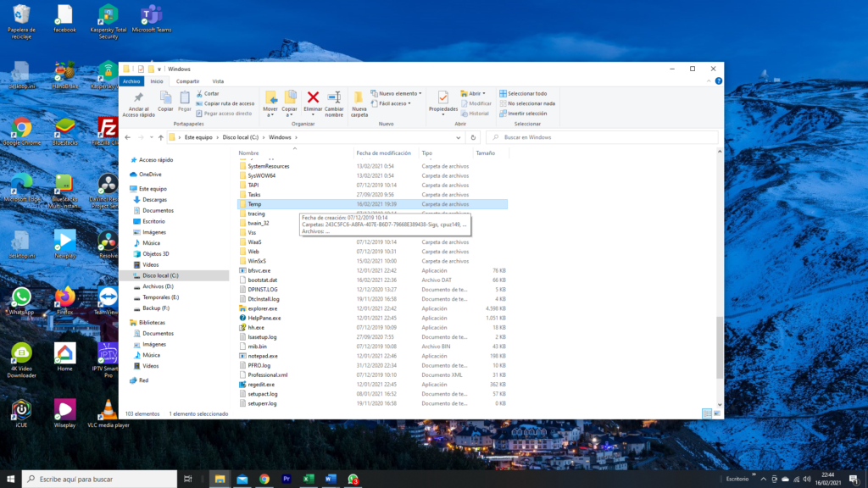The height and width of the screenshot is (488, 868).
Task: Click the Eliminar red X icon
Action: (313, 98)
